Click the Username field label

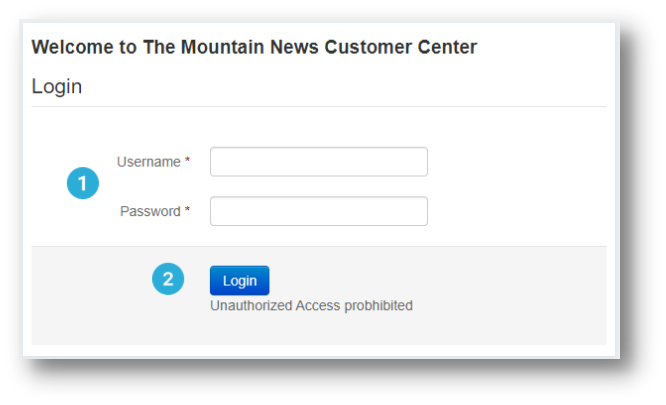pyautogui.click(x=149, y=162)
